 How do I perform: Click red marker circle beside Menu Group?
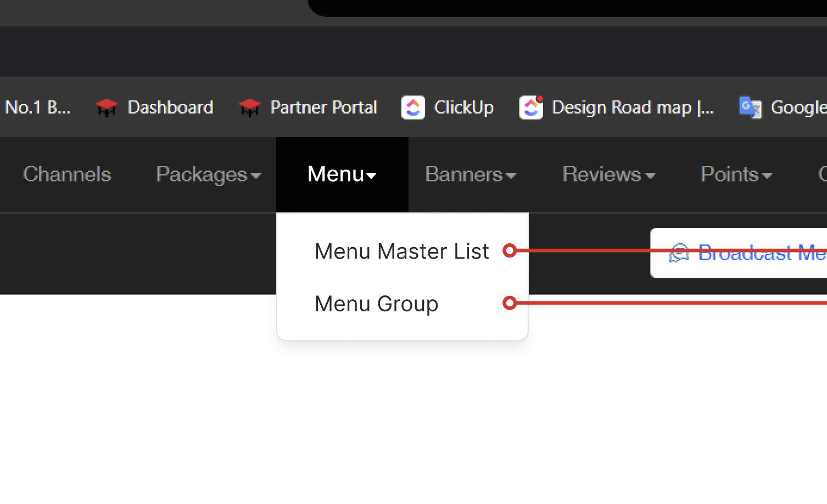coord(510,303)
